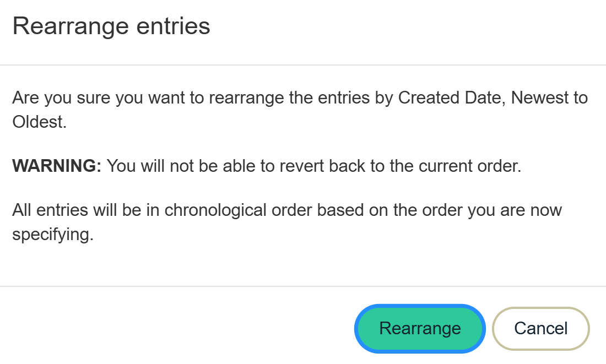The image size is (606, 364).
Task: Confirm rearranging entries by Created Date
Action: (x=420, y=328)
